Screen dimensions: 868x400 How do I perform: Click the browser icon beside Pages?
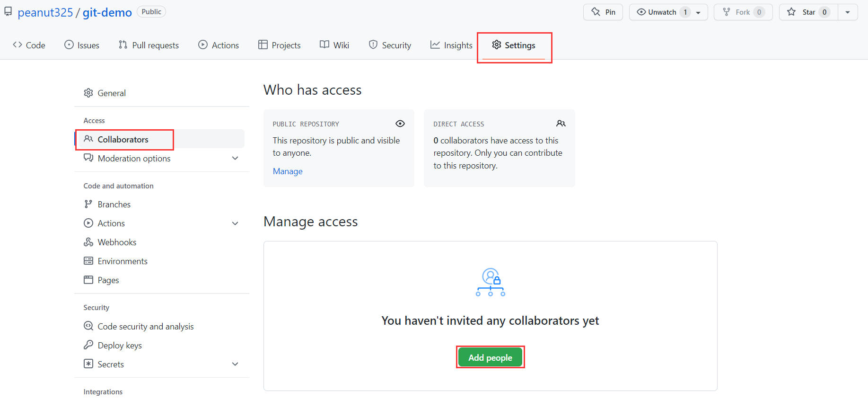coord(88,280)
